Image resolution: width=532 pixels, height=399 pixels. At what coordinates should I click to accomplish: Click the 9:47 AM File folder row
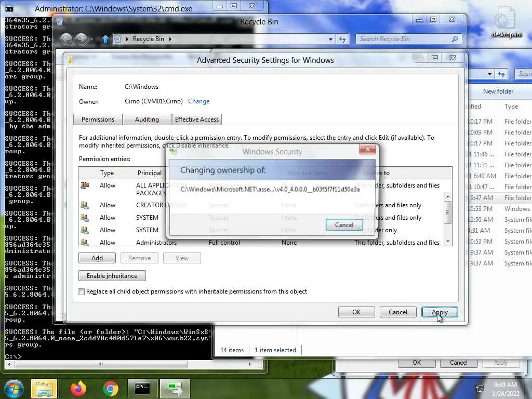(x=500, y=198)
